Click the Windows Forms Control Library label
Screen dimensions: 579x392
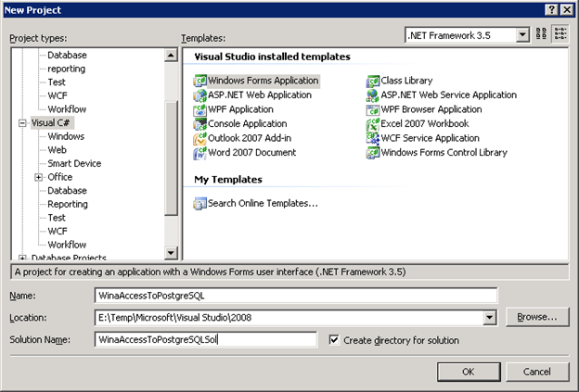click(444, 153)
